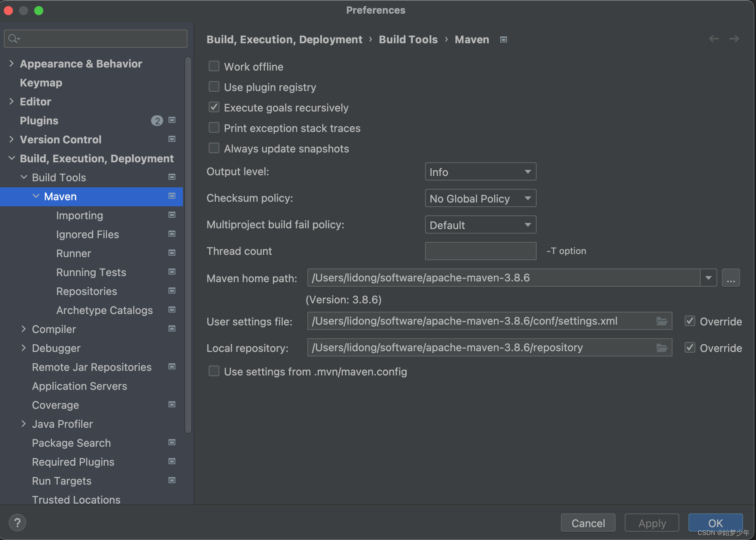Click the project-level icon next to Package Search
Viewport: 756px width, 540px height.
click(x=172, y=443)
